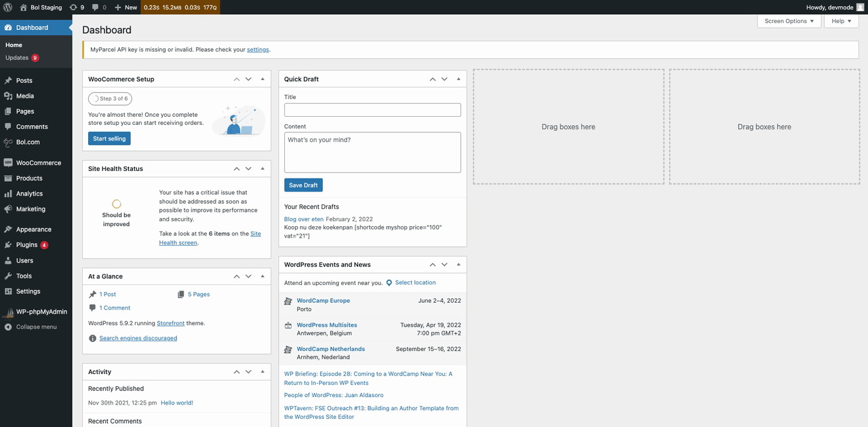868x427 pixels.
Task: Move the WooCommerce Setup box down
Action: 248,79
